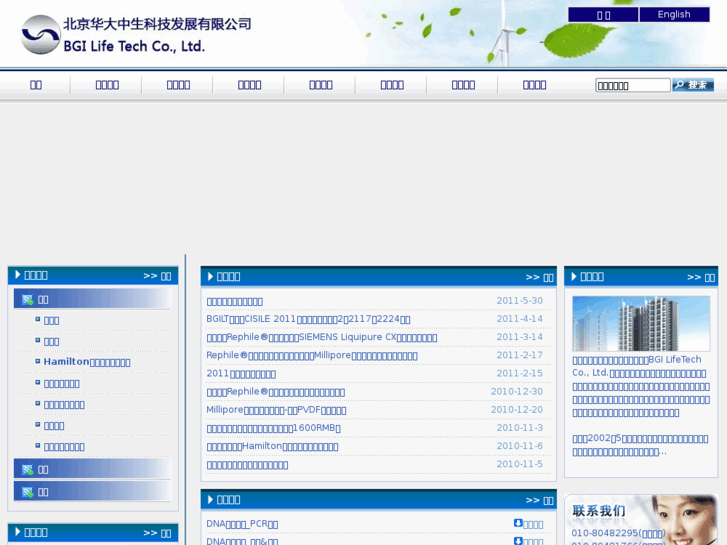Open the 1600RMB news item
727x545 pixels.
click(x=274, y=428)
